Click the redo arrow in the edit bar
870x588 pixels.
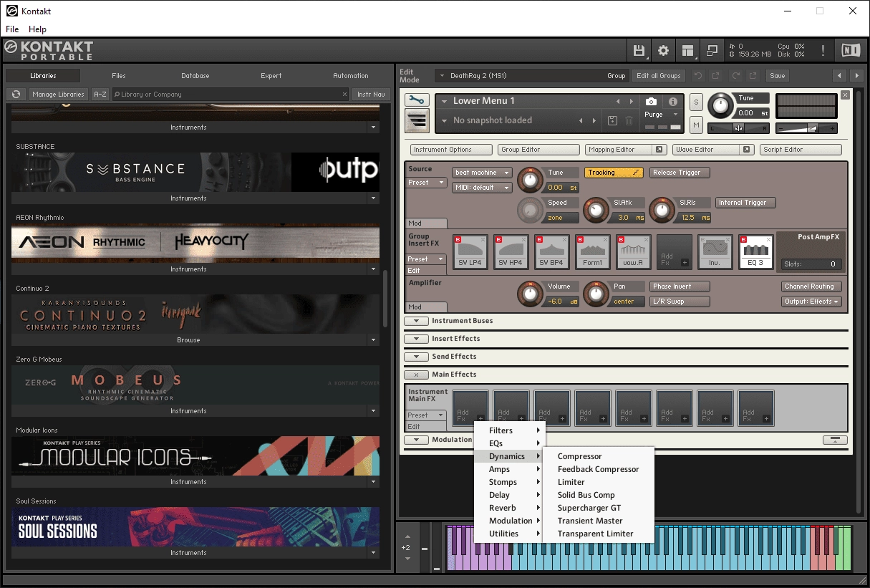click(735, 75)
